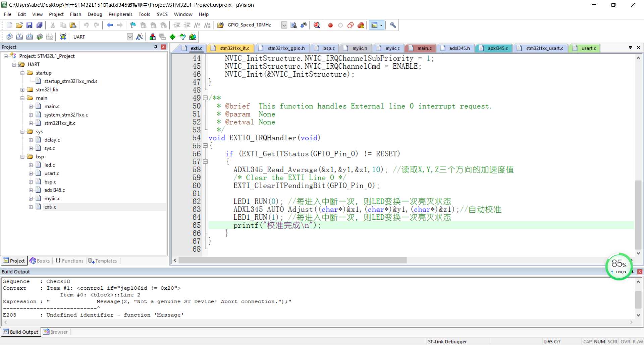Show the Templates panel tab

[x=103, y=261]
